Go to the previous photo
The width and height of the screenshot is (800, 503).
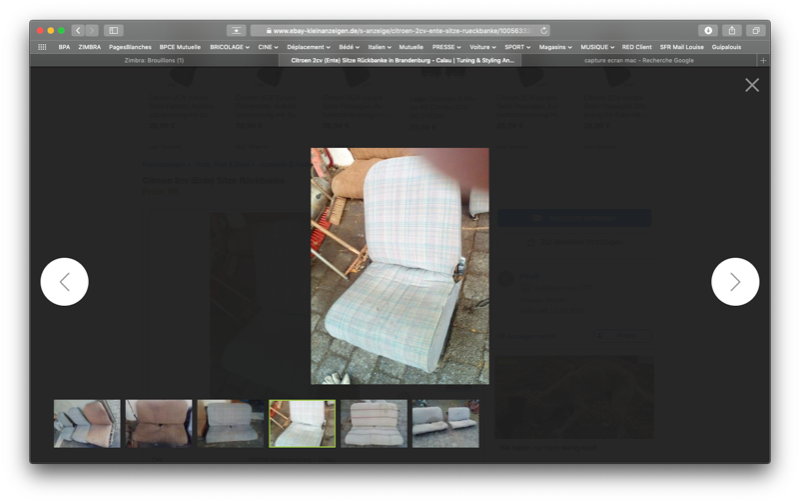[x=65, y=282]
